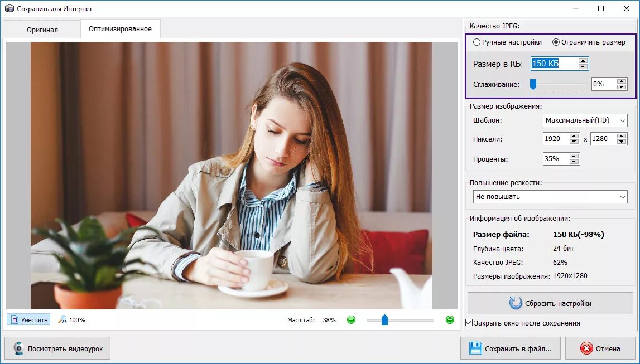
Task: Increase pixel height with up arrow
Action: tap(622, 136)
